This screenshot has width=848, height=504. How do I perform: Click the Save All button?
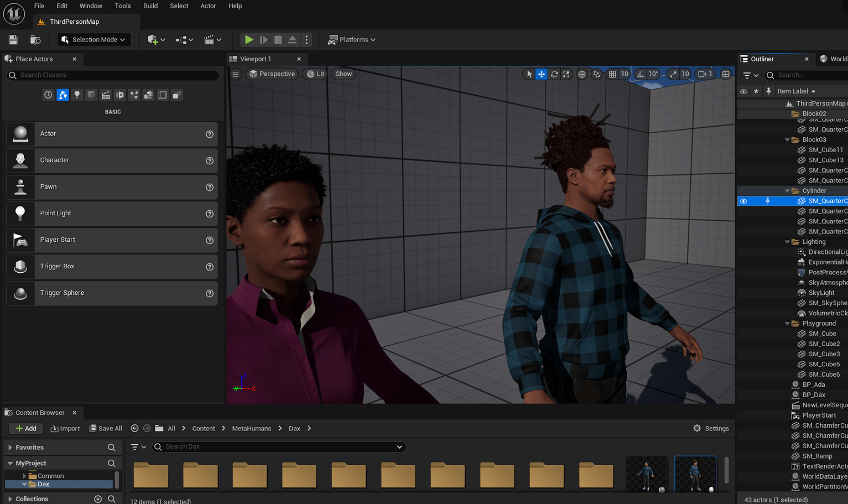pyautogui.click(x=106, y=429)
